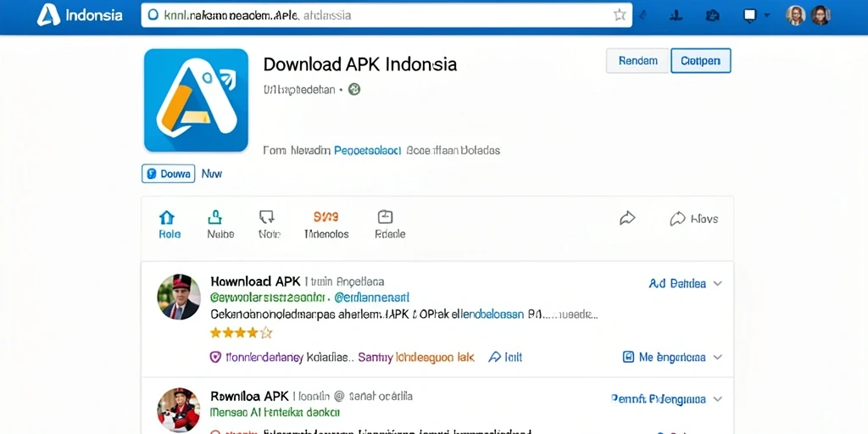Click the Cletipen button
The image size is (868, 434).
tap(701, 61)
